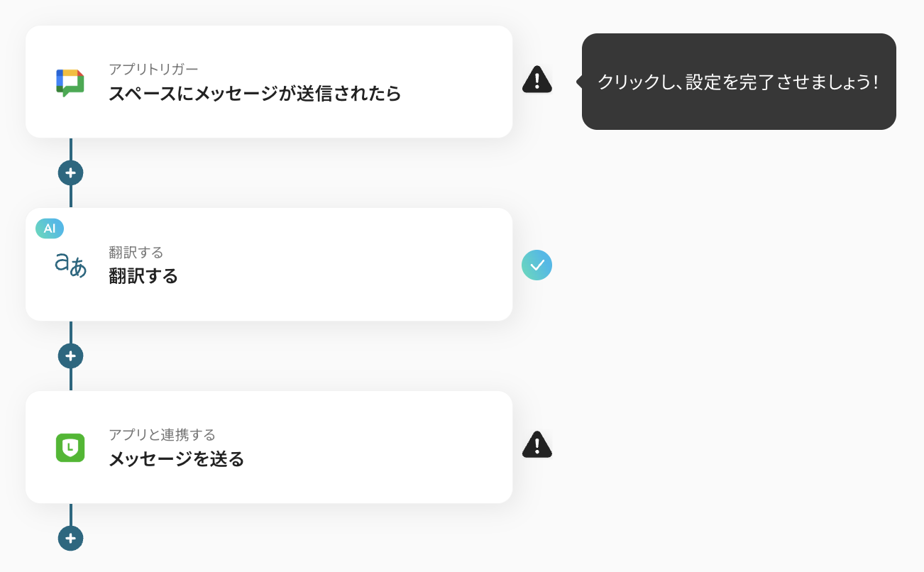924x572 pixels.
Task: Click the bottom plus icon to add a step
Action: tap(70, 538)
